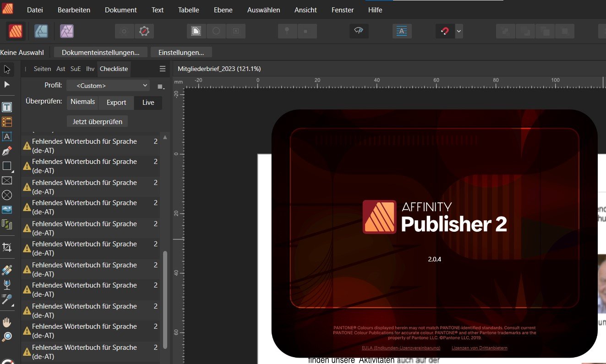Switch to the Designer Persona
This screenshot has width=606, height=364.
pos(41,31)
